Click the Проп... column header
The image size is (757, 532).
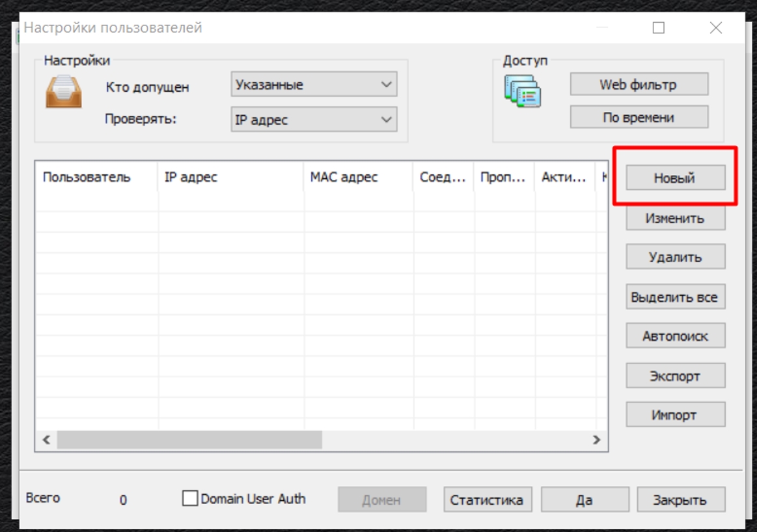(503, 177)
